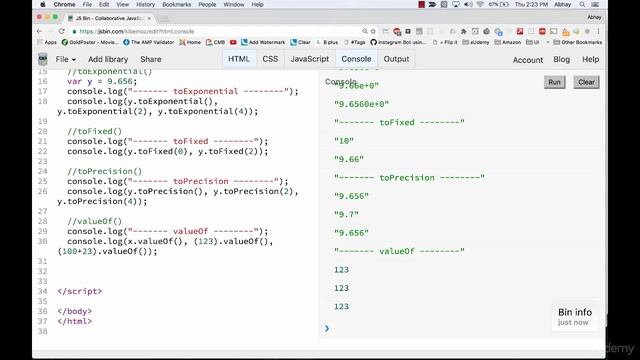Click the jsbin.com address bar
This screenshot has width=640, height=360.
tap(216, 31)
